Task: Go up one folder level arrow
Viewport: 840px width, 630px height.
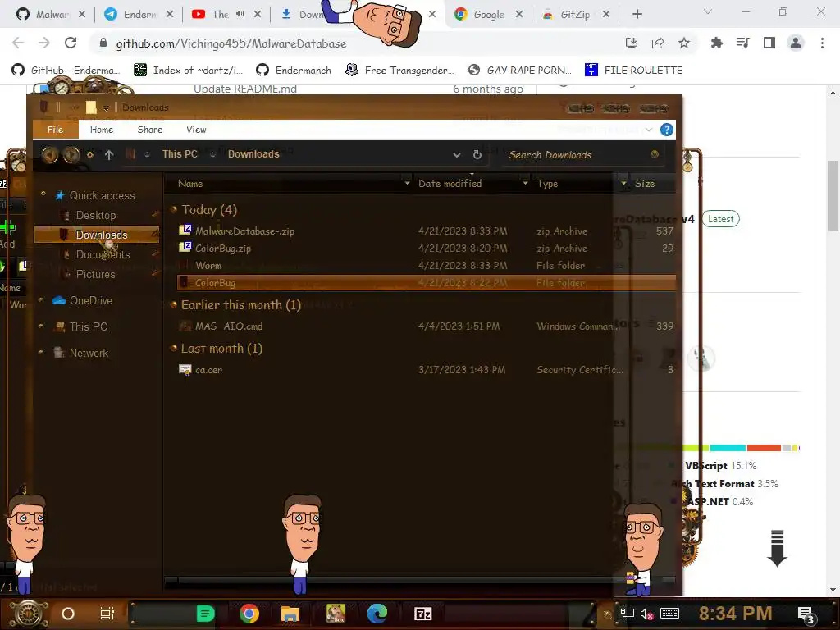Action: click(109, 155)
